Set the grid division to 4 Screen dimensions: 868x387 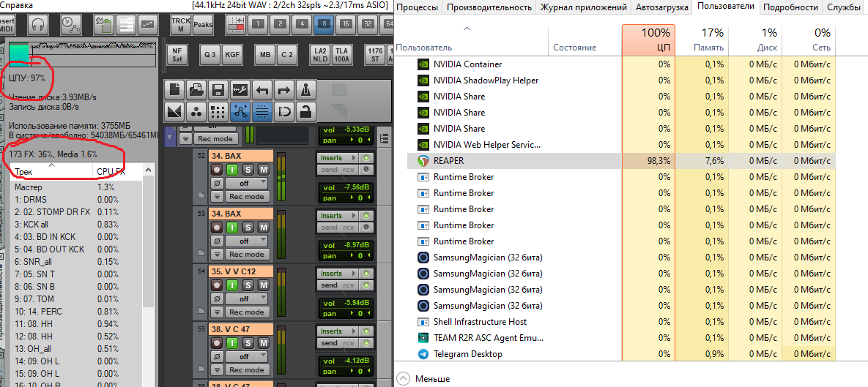[300, 23]
